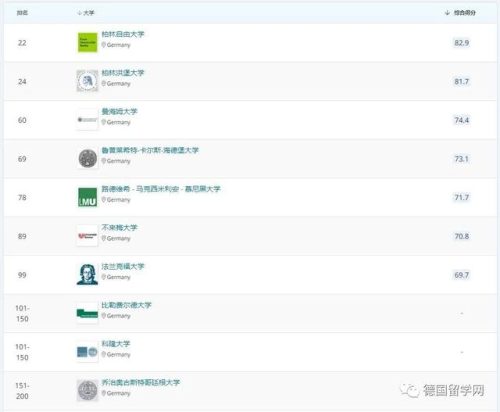
Task: Open the 法兰克福大学 link
Action: tap(123, 266)
